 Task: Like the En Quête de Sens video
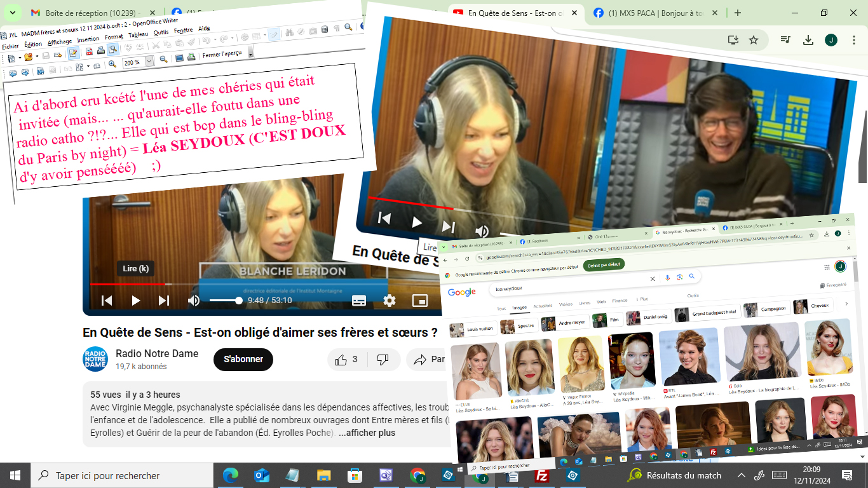click(347, 360)
